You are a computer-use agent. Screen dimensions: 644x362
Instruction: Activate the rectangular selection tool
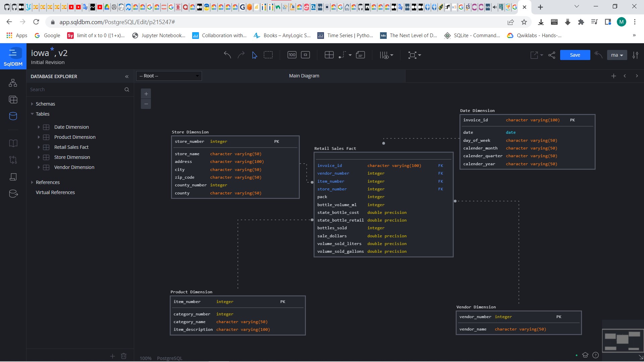(268, 55)
